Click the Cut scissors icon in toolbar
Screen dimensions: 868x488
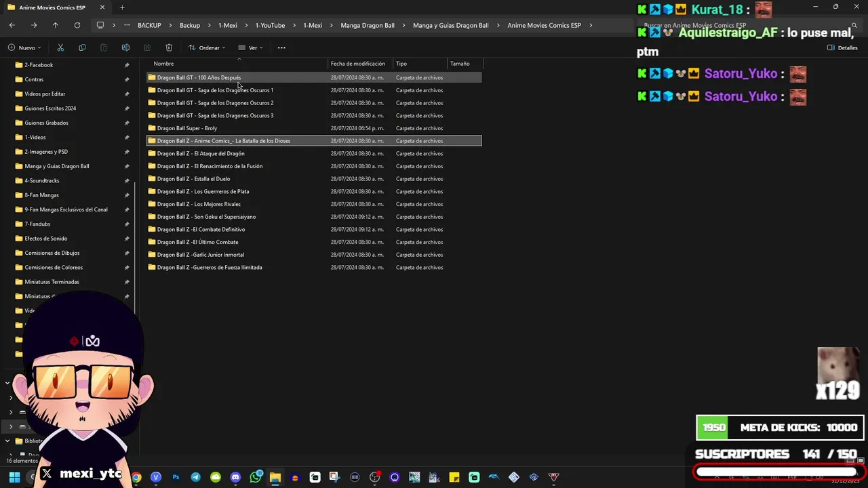click(x=60, y=47)
